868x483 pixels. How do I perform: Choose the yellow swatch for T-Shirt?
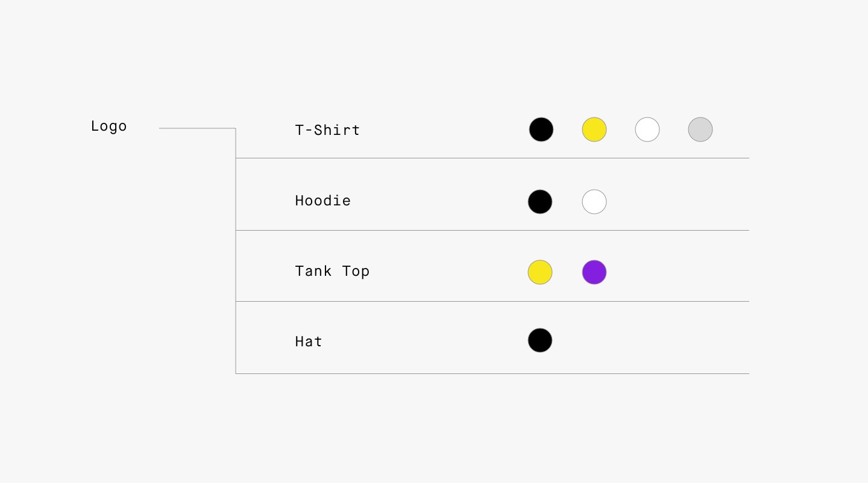(x=594, y=129)
